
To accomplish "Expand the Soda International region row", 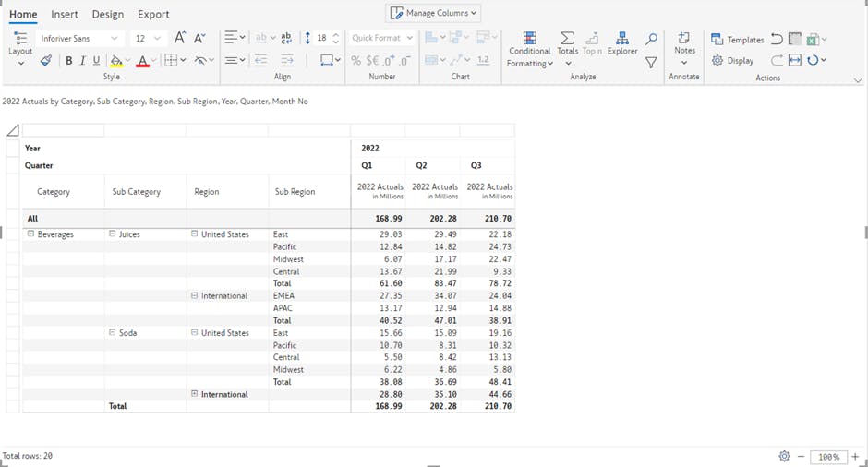I will click(x=195, y=394).
